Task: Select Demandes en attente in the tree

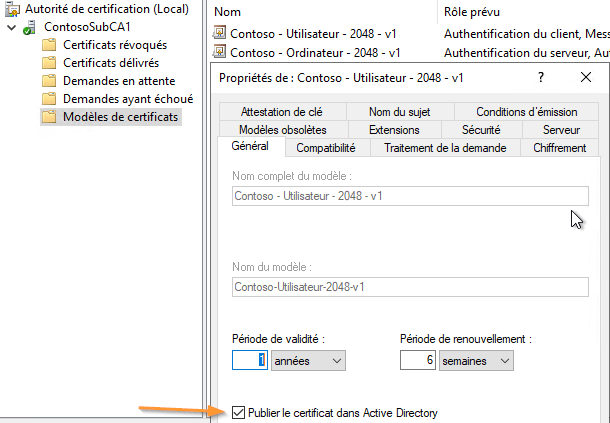Action: tap(119, 81)
